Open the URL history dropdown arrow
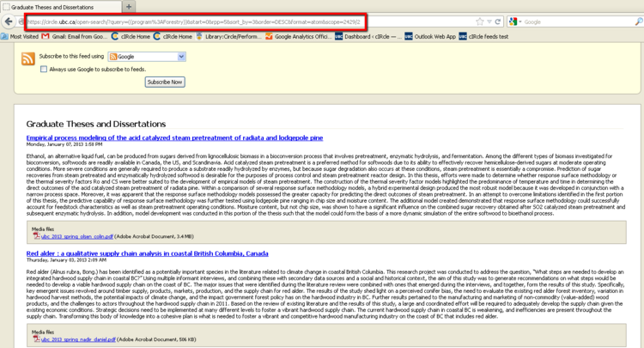Viewport: 644px width, 348px height. coord(489,21)
